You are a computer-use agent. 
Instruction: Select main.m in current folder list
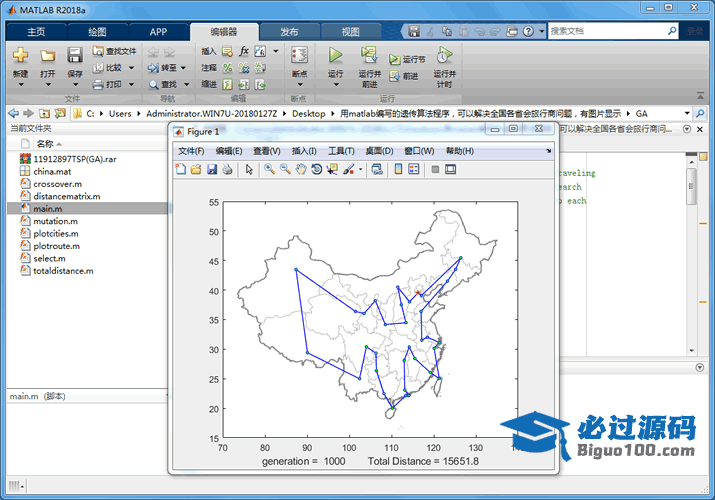pyautogui.click(x=88, y=209)
